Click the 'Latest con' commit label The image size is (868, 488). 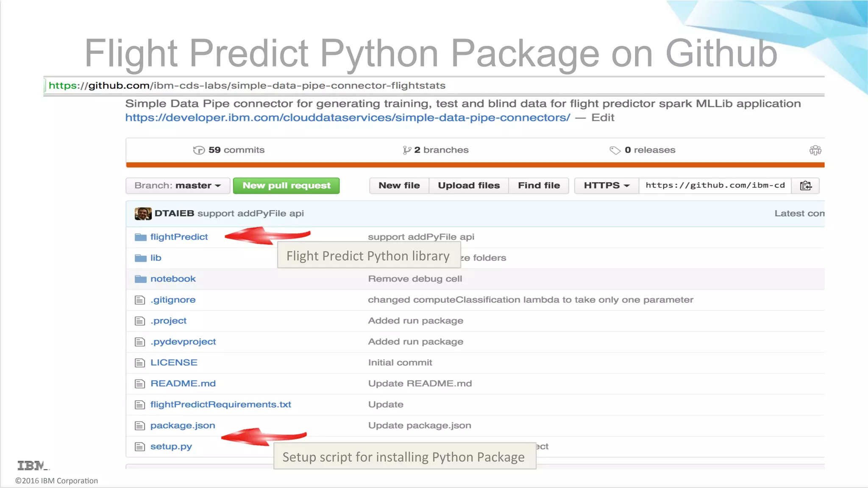coord(799,213)
